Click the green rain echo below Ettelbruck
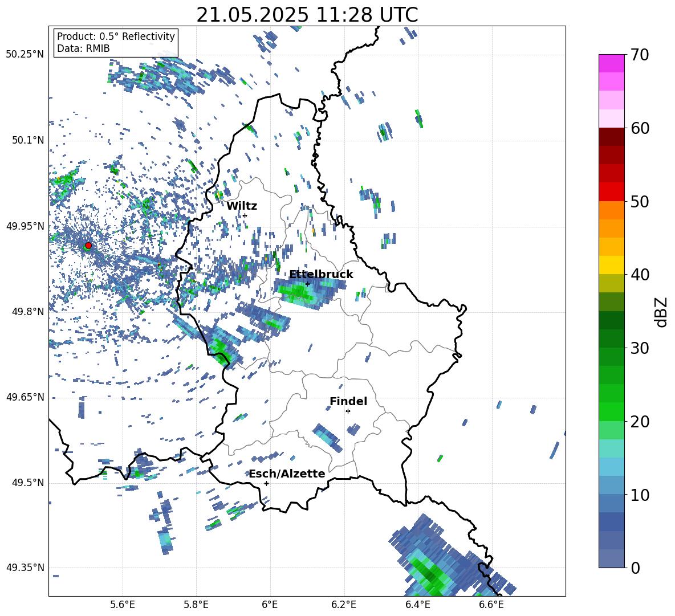 (x=297, y=293)
